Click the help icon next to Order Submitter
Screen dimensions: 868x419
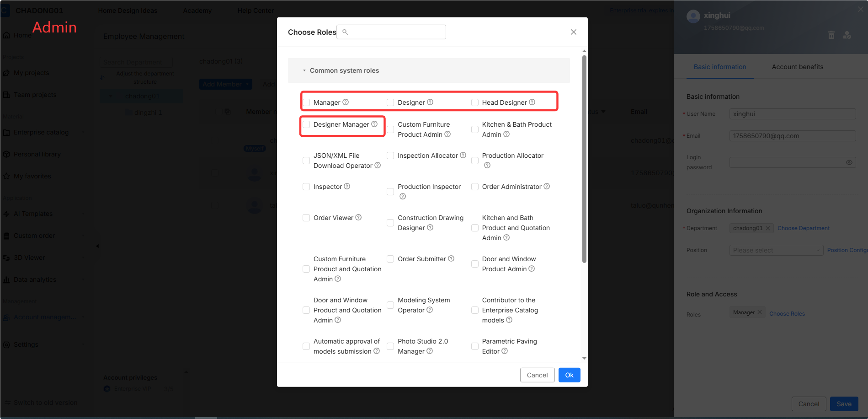pyautogui.click(x=451, y=258)
